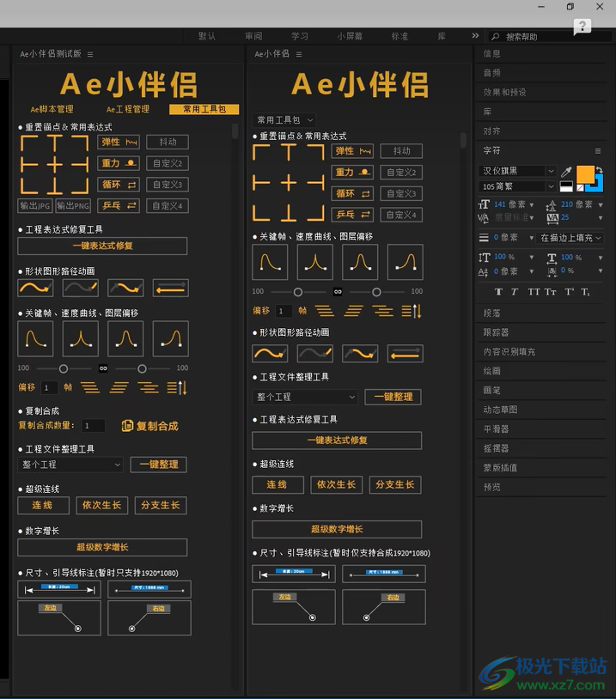Open 整个工程 dropdown in right panel

point(305,397)
